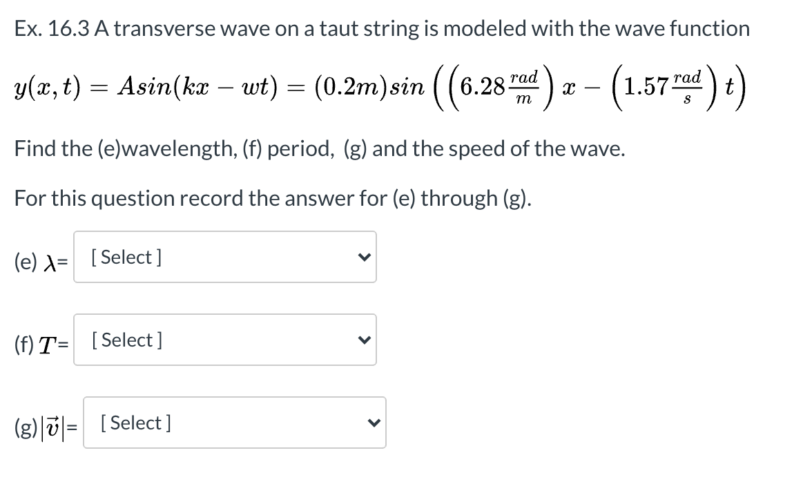Click [Select] placeholder for wave speed answer

[135, 423]
